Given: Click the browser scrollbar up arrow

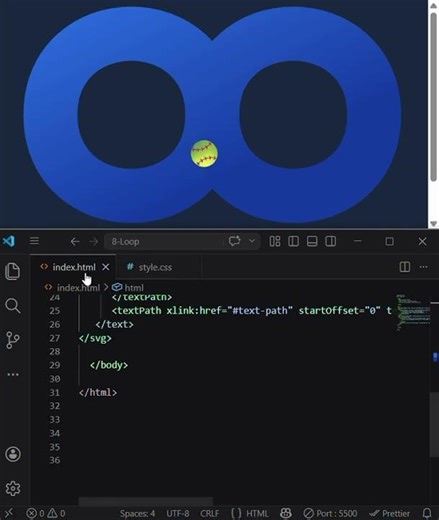Looking at the screenshot, I should (433, 5).
